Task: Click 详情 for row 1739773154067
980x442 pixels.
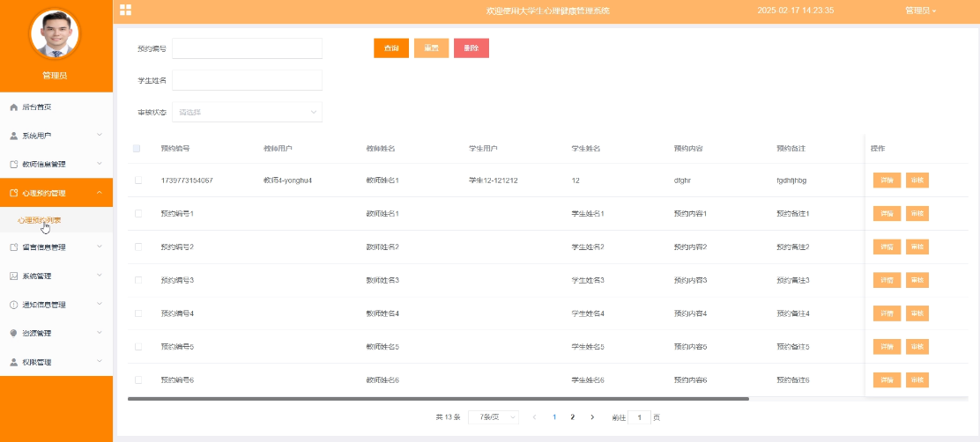Action: tap(887, 180)
